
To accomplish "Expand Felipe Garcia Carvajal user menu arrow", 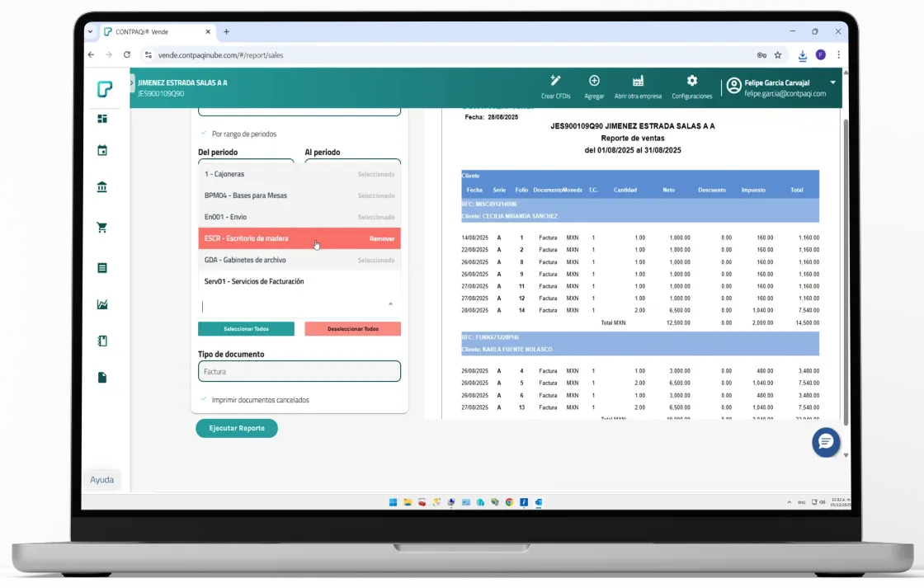I will pyautogui.click(x=832, y=82).
